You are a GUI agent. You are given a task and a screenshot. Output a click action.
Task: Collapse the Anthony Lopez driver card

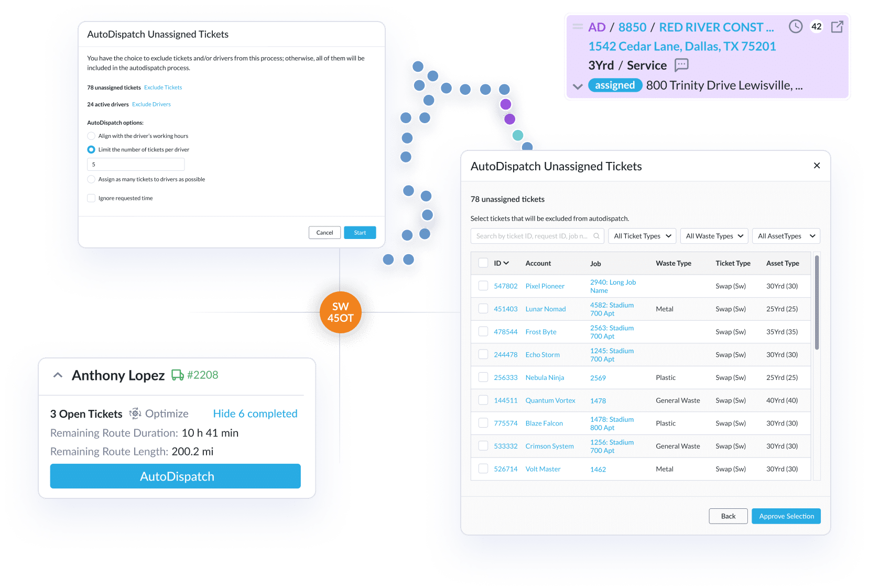[x=58, y=375]
